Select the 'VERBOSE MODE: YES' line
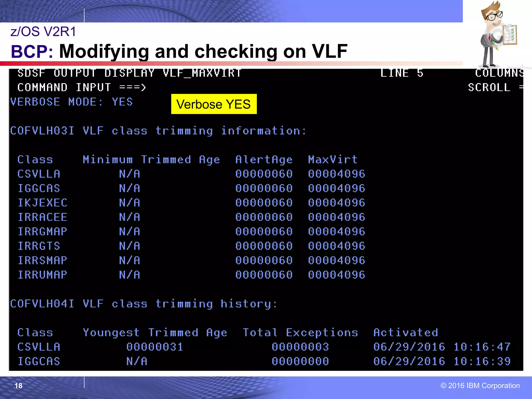532x399 pixels. pos(71,102)
